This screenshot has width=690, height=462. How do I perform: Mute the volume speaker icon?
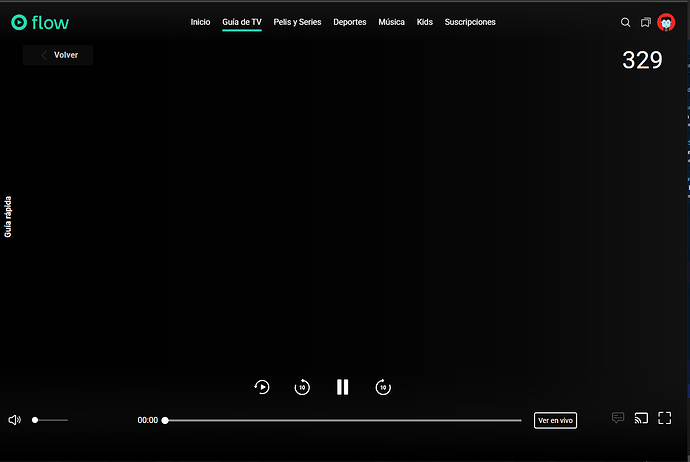pyautogui.click(x=14, y=420)
